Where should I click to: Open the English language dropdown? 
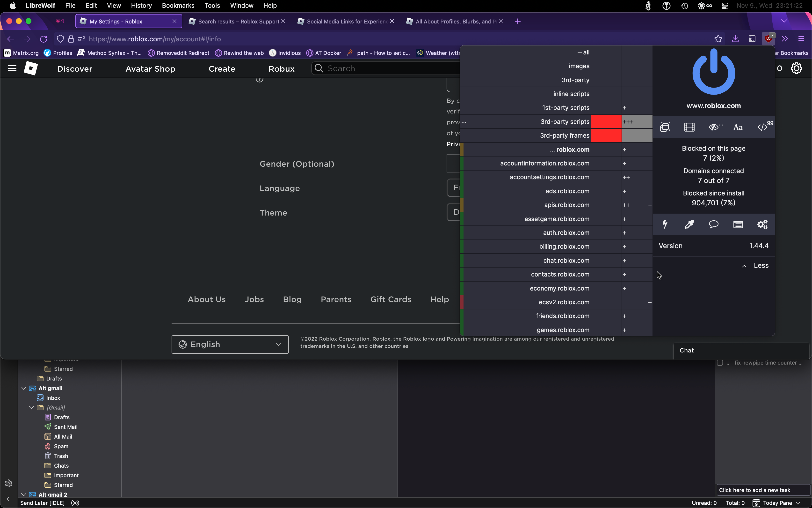(x=230, y=344)
